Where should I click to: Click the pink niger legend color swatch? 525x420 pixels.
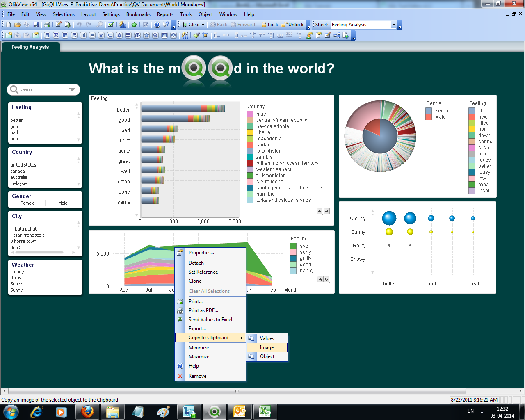[250, 114]
